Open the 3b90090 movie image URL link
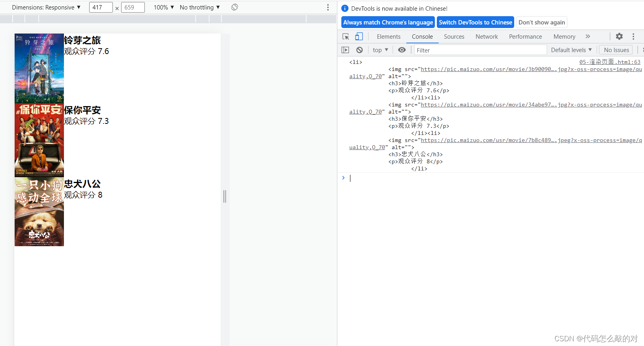The height and width of the screenshot is (346, 644). tap(531, 69)
